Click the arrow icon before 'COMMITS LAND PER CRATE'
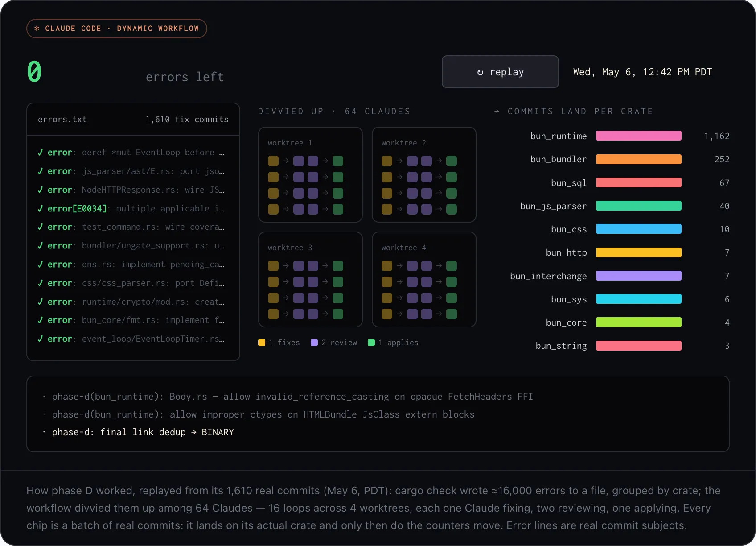The height and width of the screenshot is (546, 756). (497, 112)
